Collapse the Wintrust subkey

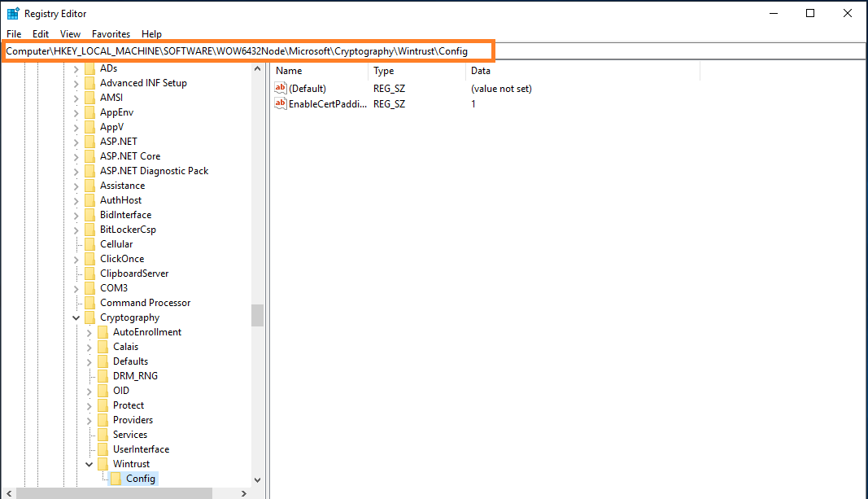click(89, 464)
